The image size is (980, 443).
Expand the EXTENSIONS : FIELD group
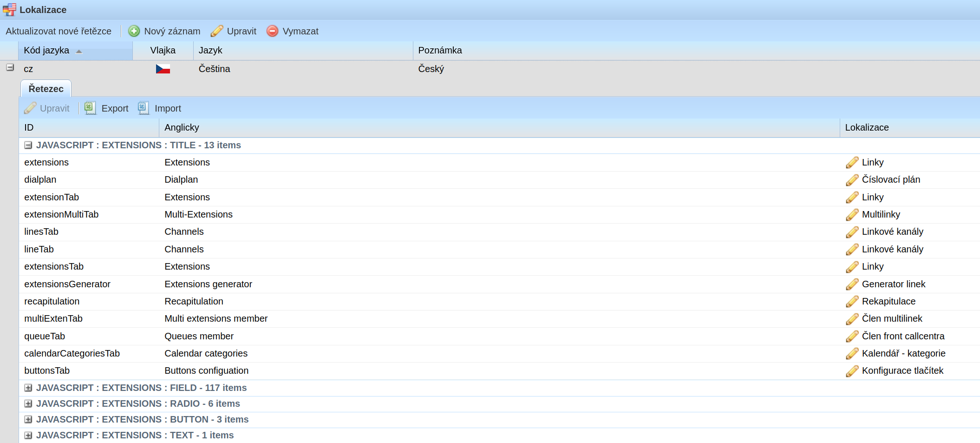pyautogui.click(x=28, y=388)
